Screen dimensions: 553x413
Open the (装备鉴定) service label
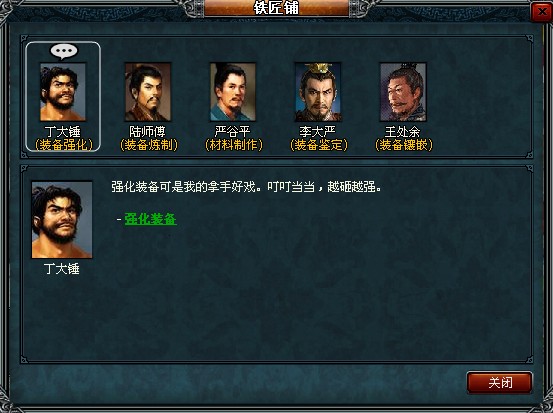click(x=319, y=145)
